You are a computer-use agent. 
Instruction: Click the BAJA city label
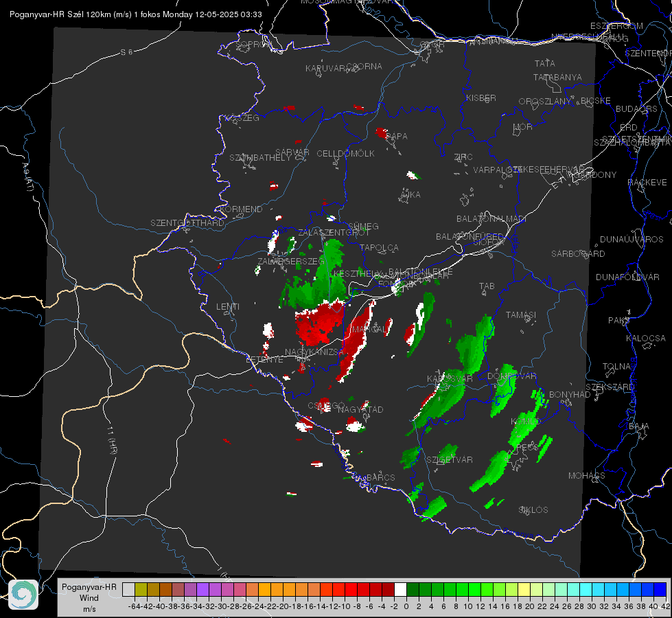click(x=639, y=426)
